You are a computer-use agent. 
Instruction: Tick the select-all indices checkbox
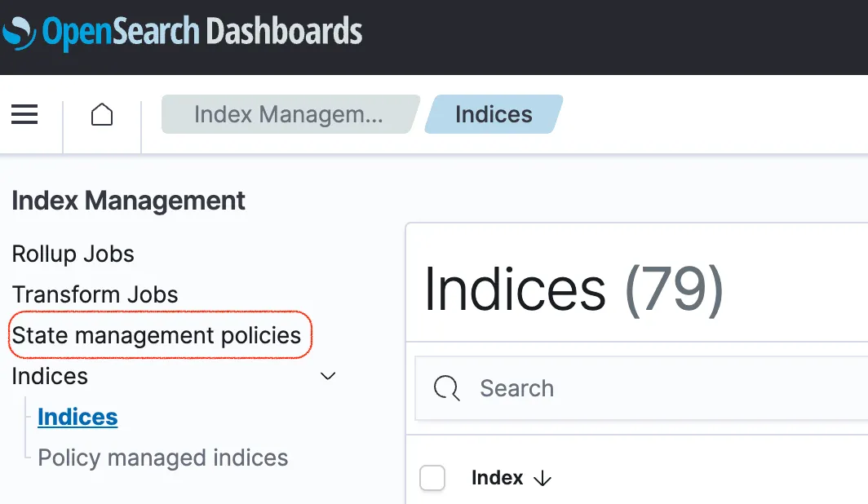pos(432,478)
